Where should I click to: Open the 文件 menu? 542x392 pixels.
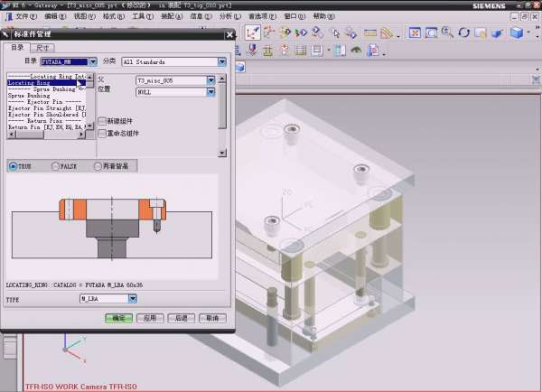23,16
